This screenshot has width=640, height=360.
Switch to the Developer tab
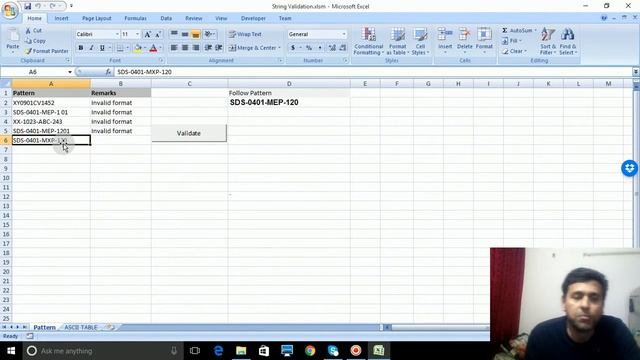pos(253,18)
